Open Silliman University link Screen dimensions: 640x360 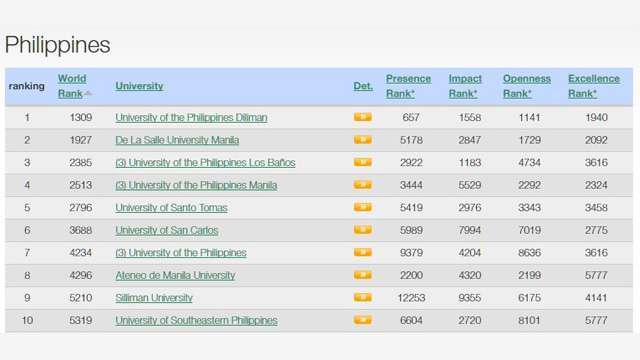click(153, 298)
